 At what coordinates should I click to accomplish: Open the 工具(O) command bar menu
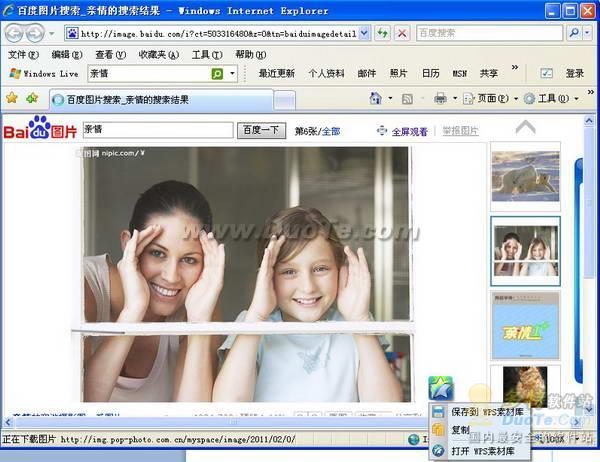coord(551,99)
